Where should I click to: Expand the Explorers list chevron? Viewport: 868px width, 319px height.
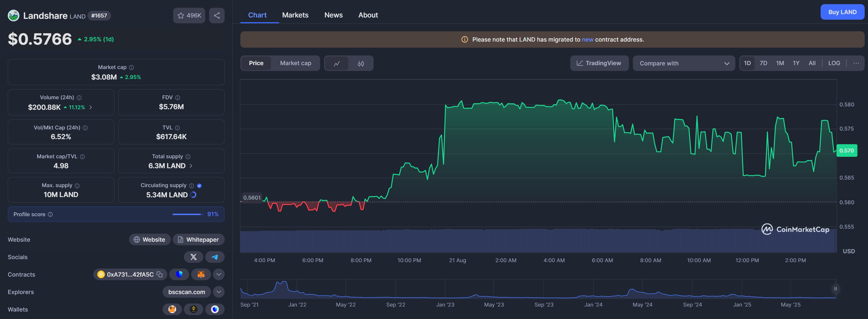point(219,292)
